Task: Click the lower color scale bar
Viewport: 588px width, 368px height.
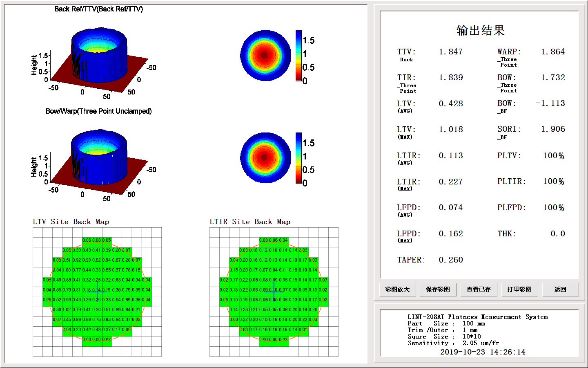Action: (298, 157)
